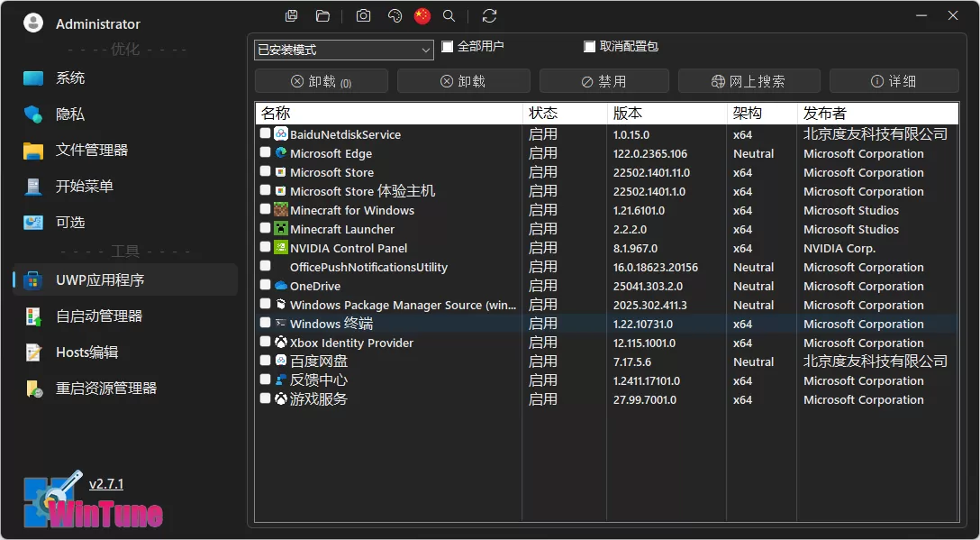
Task: Open the 已安装模式 dropdown
Action: pyautogui.click(x=342, y=50)
